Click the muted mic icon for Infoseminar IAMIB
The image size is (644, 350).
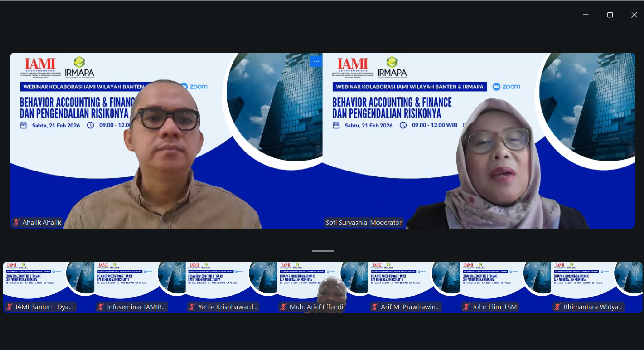(101, 307)
